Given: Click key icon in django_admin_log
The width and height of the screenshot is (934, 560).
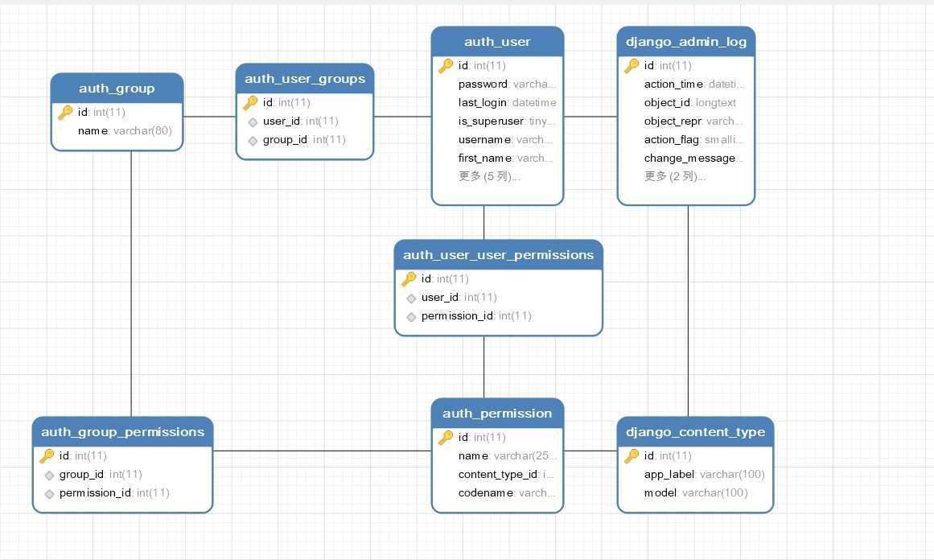Looking at the screenshot, I should coord(632,65).
